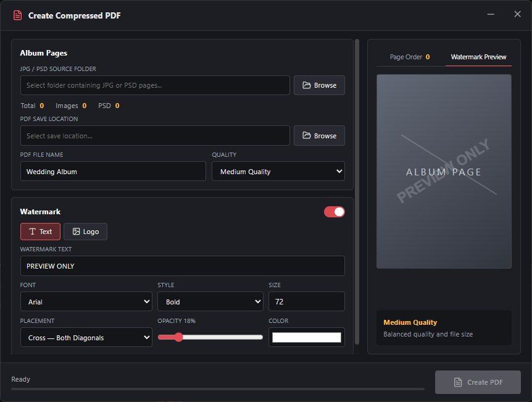Minimize the Create Compressed PDF window
Image resolution: width=532 pixels, height=402 pixels.
(x=491, y=14)
